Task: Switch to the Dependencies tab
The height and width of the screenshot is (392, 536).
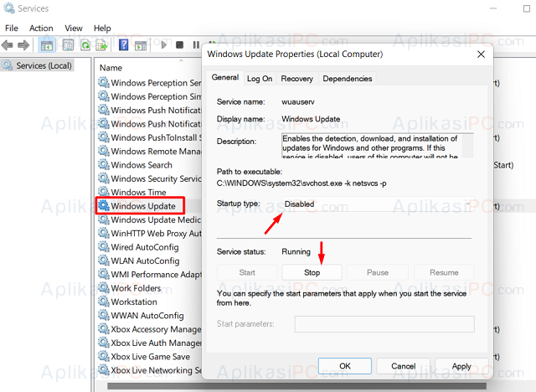Action: click(348, 79)
